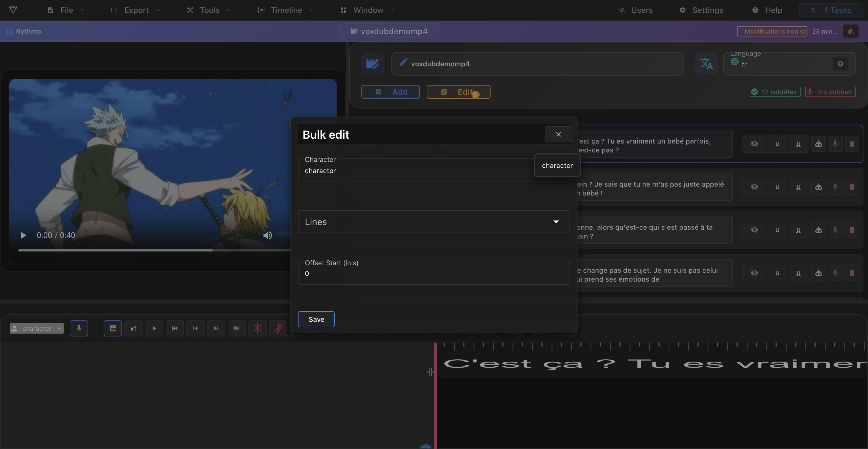Expand the Lines dropdown

[x=434, y=222]
